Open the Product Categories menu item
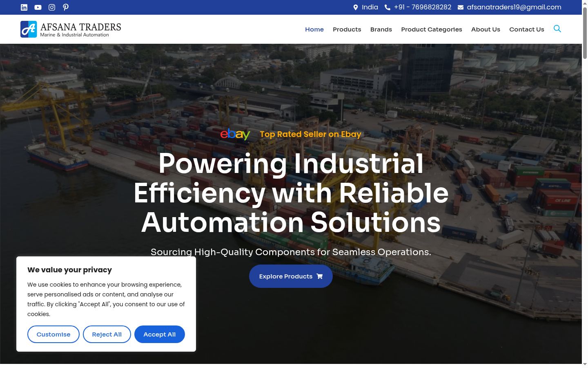Image resolution: width=588 pixels, height=368 pixels. tap(432, 29)
